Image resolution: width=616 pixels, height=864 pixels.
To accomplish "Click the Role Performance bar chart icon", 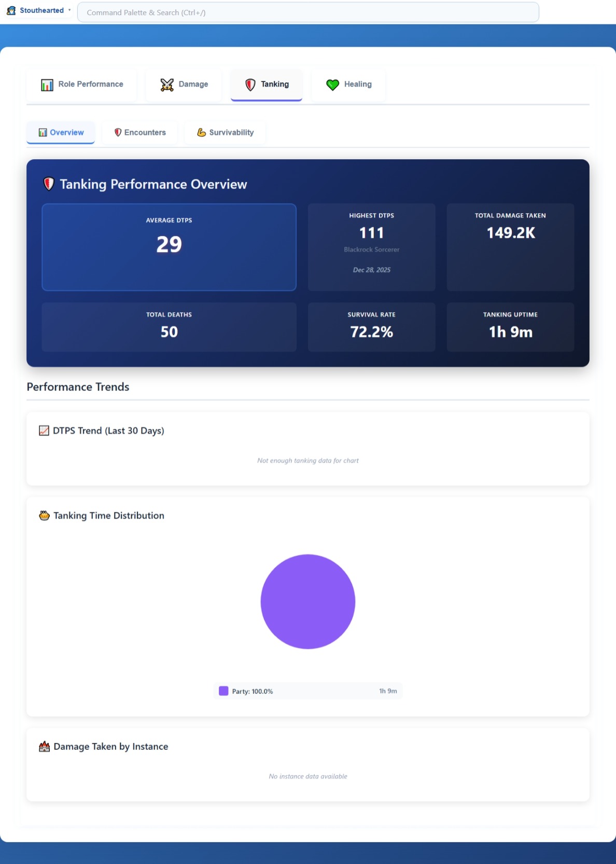I will pyautogui.click(x=47, y=85).
